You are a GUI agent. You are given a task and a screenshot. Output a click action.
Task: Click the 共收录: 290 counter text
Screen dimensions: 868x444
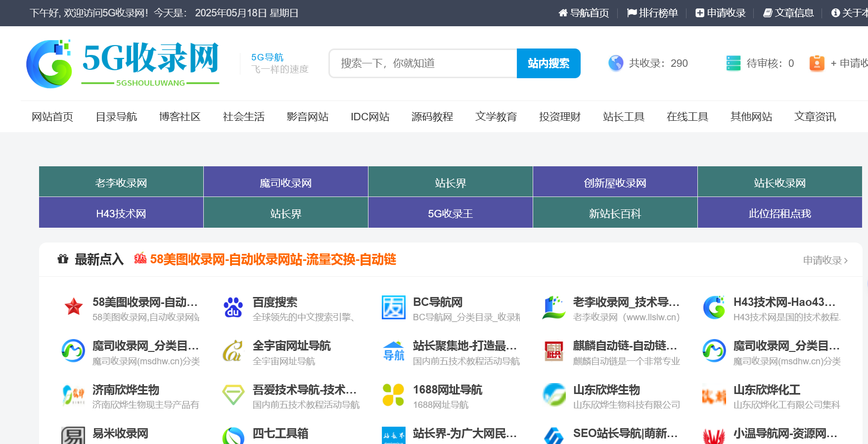point(658,63)
